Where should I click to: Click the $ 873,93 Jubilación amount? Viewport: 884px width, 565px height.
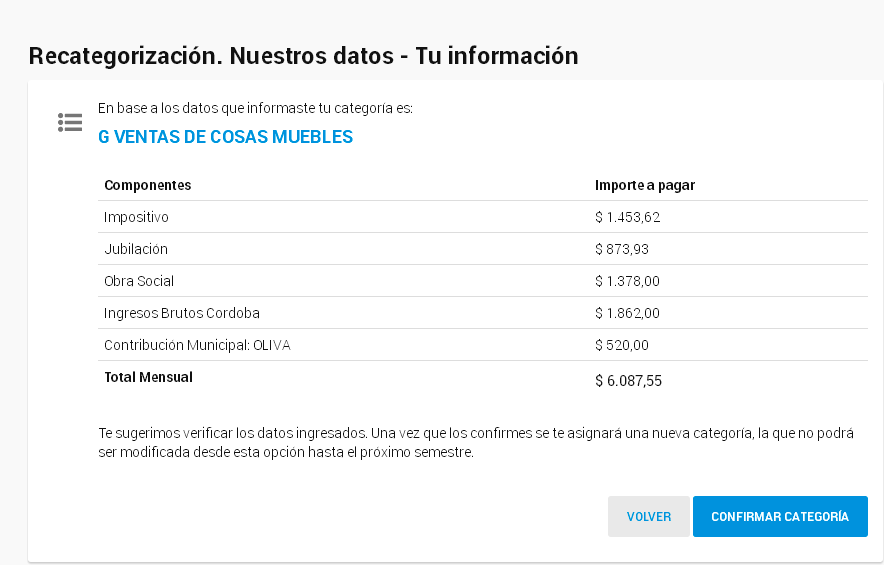point(622,249)
